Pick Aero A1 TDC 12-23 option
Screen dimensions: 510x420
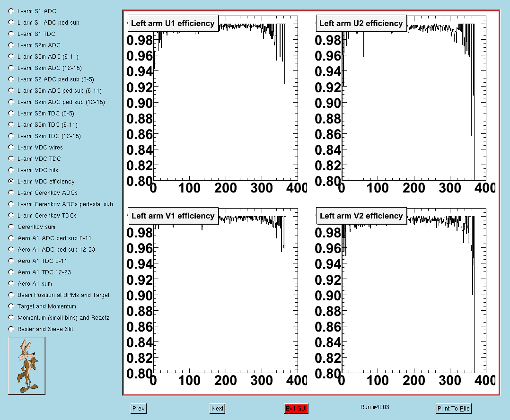point(11,272)
